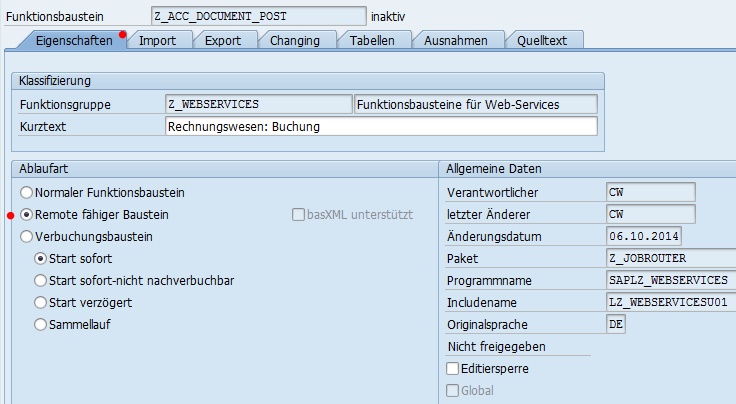The image size is (736, 404).
Task: Click the Kurztext input field
Action: pyautogui.click(x=380, y=127)
